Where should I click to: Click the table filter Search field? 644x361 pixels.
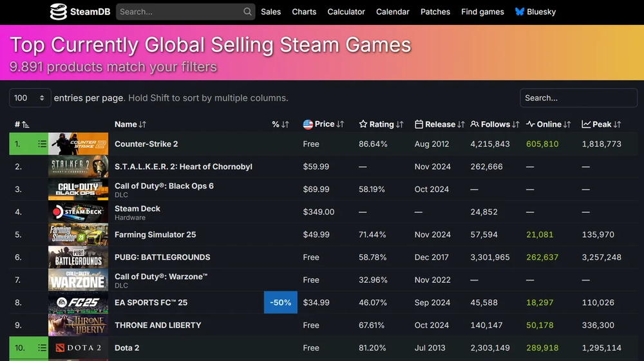click(x=578, y=98)
